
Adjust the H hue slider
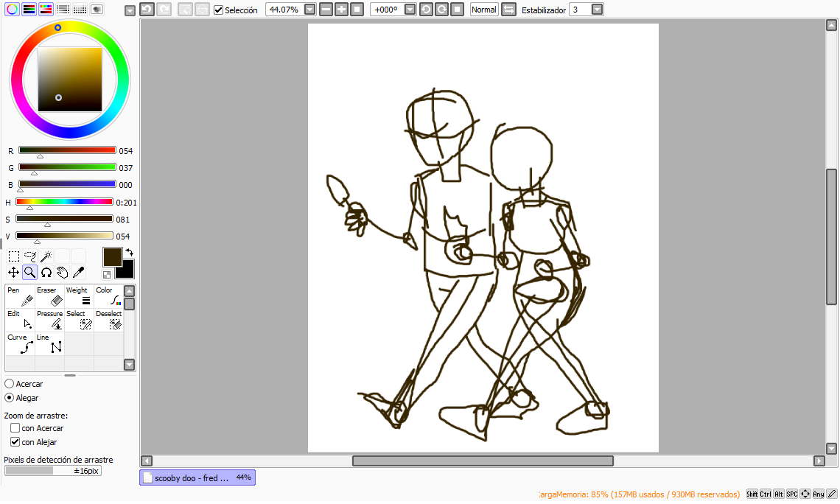point(64,202)
